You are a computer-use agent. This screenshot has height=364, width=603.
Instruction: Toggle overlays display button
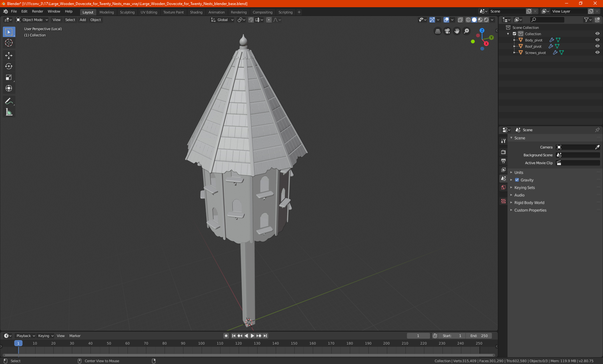tap(446, 20)
